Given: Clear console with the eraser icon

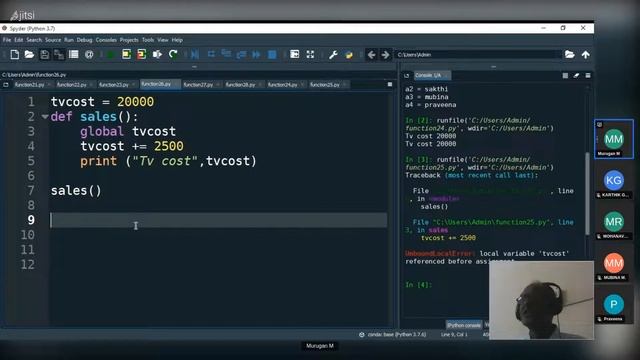Looking at the screenshot, I should (x=576, y=76).
